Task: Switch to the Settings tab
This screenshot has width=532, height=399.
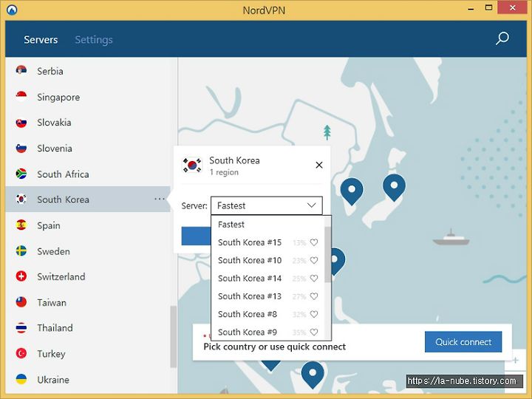Action: tap(94, 40)
